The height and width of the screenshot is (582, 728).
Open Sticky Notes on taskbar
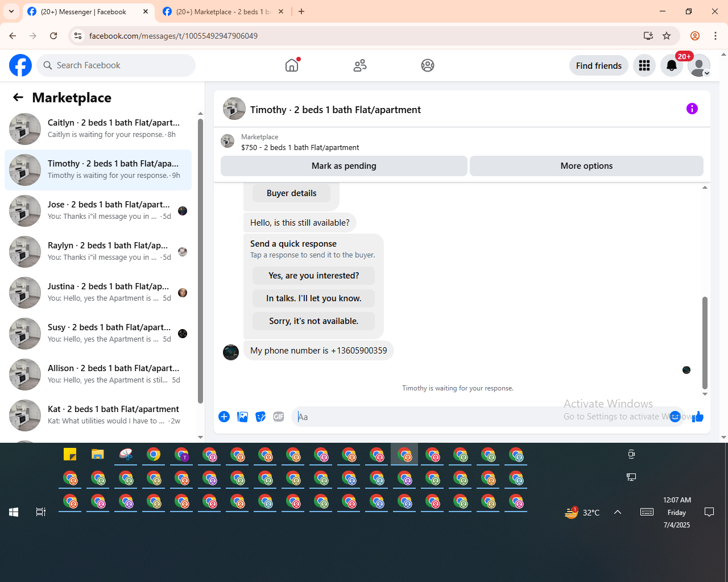point(70,454)
